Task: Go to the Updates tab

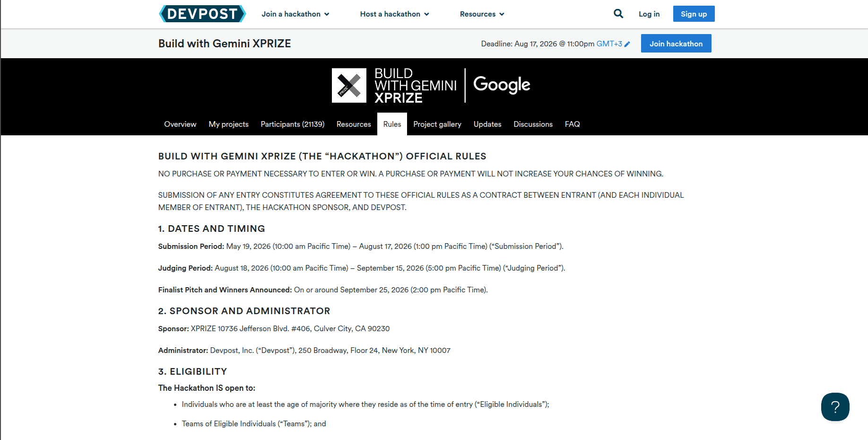Action: [487, 124]
